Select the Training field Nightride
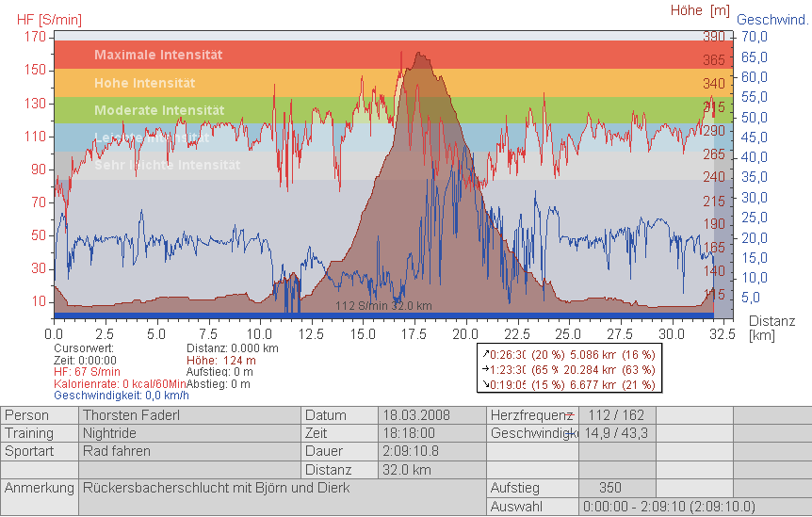The height and width of the screenshot is (517, 812). point(109,433)
